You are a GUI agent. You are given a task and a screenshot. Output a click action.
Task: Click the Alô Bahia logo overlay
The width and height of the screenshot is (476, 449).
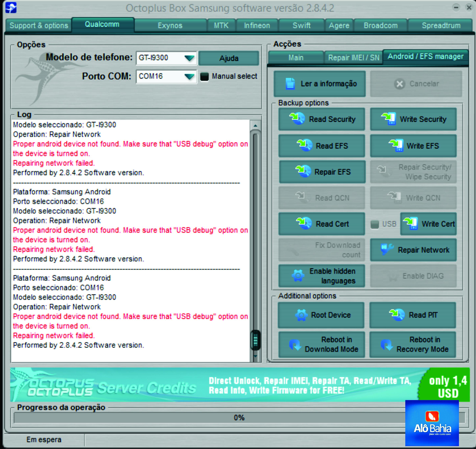click(432, 423)
